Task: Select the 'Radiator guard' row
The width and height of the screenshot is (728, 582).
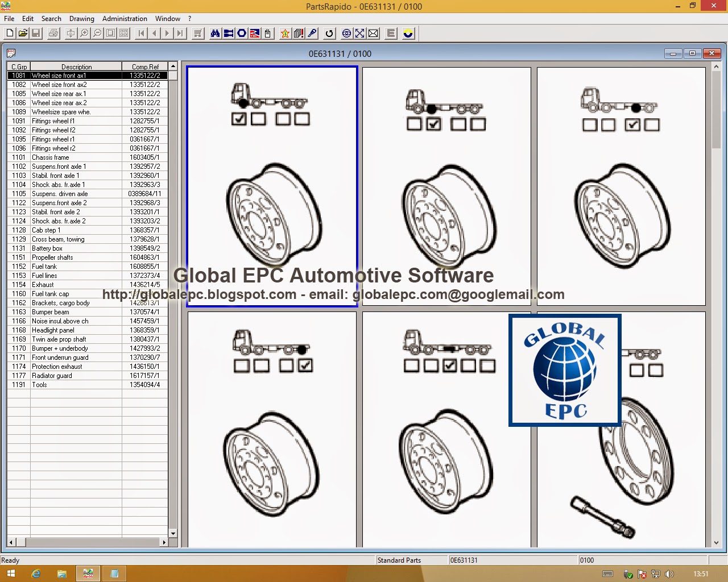Action: pos(88,376)
